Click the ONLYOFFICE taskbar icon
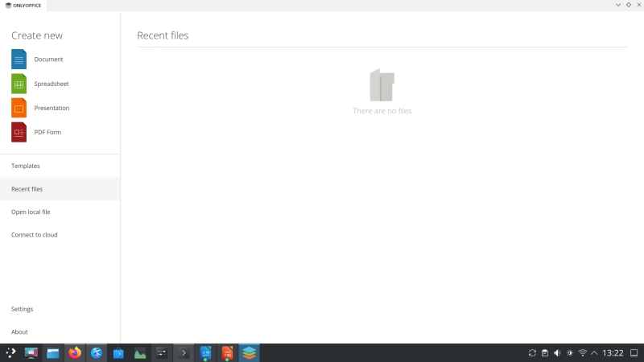Image resolution: width=644 pixels, height=362 pixels. 249,353
